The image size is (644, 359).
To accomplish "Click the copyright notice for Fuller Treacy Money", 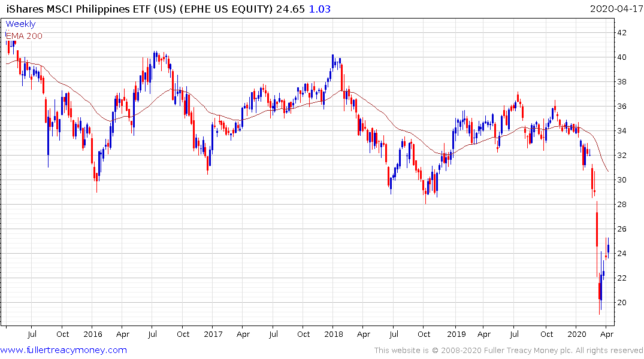I will point(508,351).
